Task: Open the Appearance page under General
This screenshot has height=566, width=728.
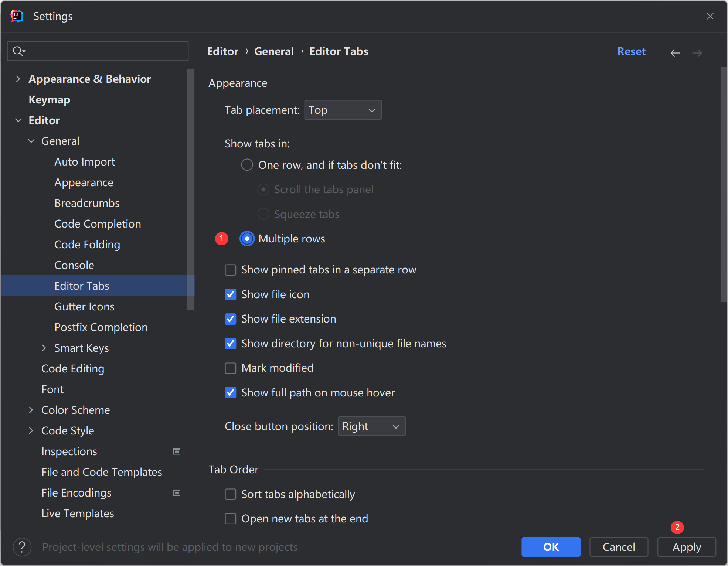Action: [84, 183]
